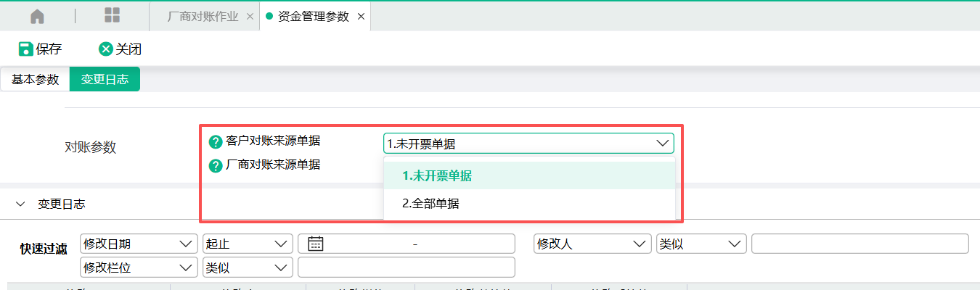Choose option 2.全部单据 from list
The height and width of the screenshot is (290, 980).
tap(430, 204)
